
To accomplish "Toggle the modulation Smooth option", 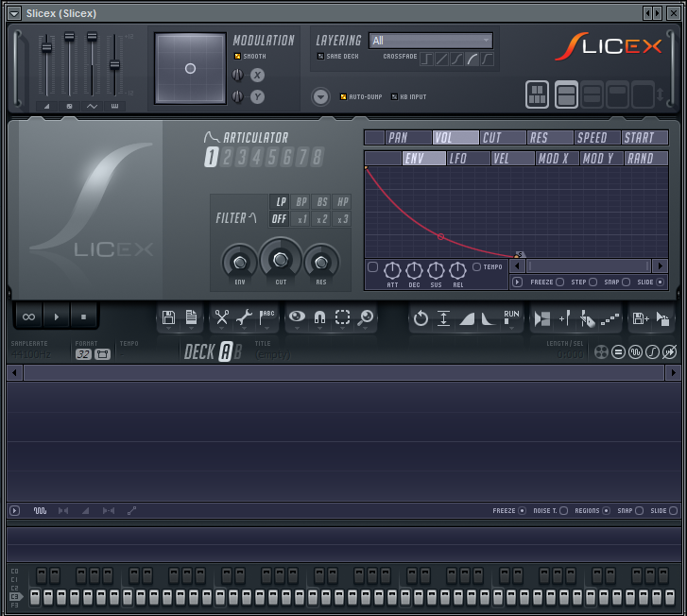I will tap(237, 57).
